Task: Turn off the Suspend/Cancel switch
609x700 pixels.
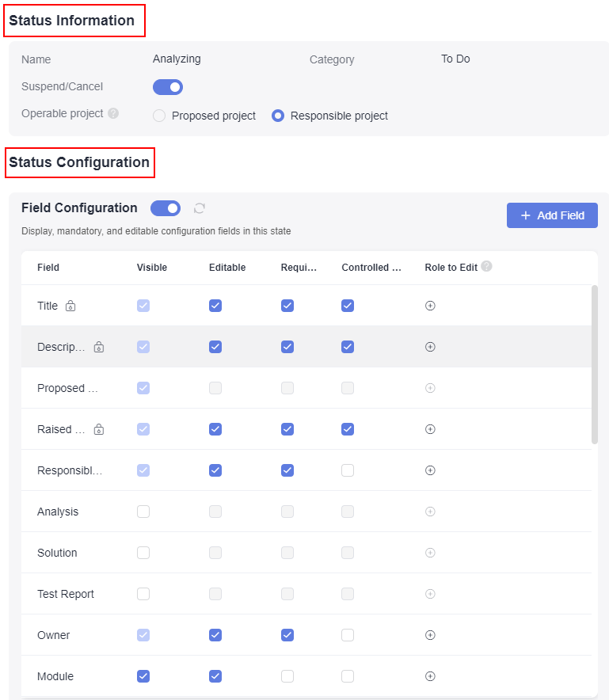Action: [168, 87]
